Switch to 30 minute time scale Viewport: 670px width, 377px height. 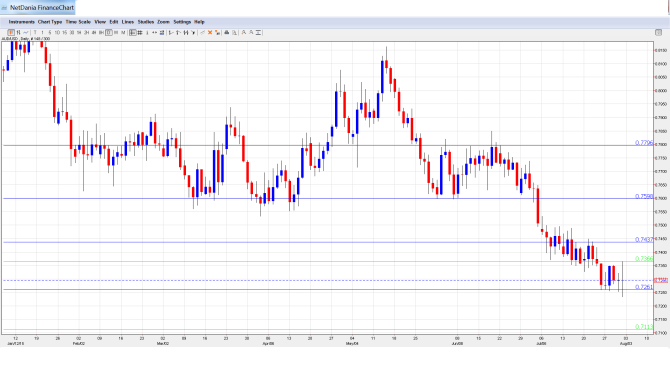[72, 32]
